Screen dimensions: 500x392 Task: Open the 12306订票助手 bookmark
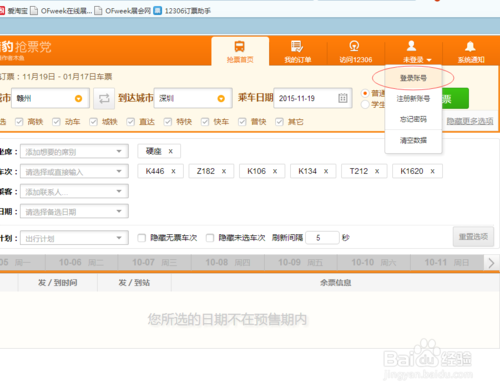[x=182, y=11]
